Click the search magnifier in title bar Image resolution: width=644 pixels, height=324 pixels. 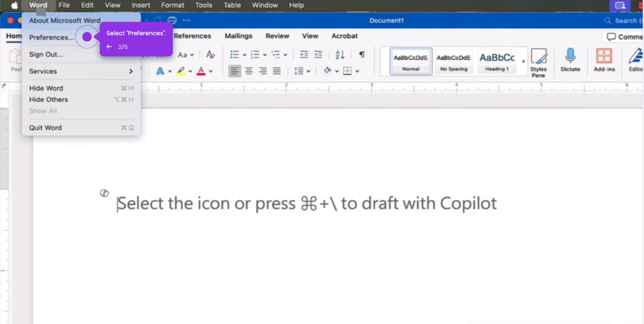(607, 20)
